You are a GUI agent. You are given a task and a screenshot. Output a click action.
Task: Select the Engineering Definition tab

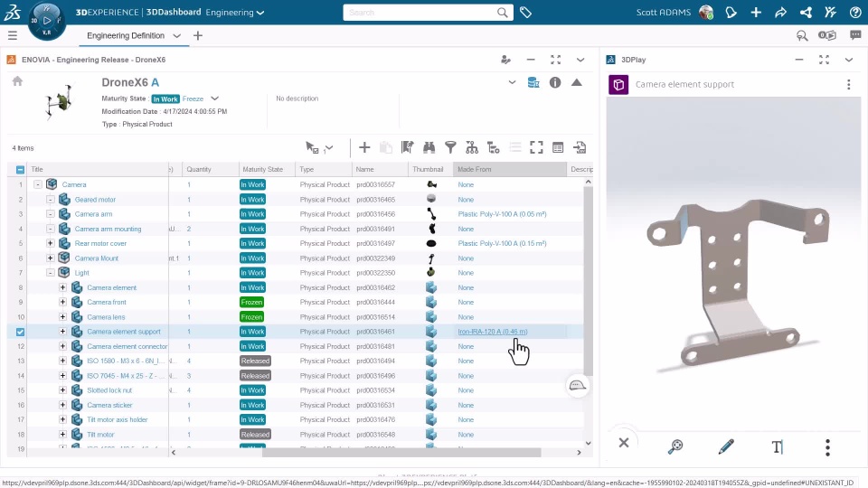pos(126,36)
